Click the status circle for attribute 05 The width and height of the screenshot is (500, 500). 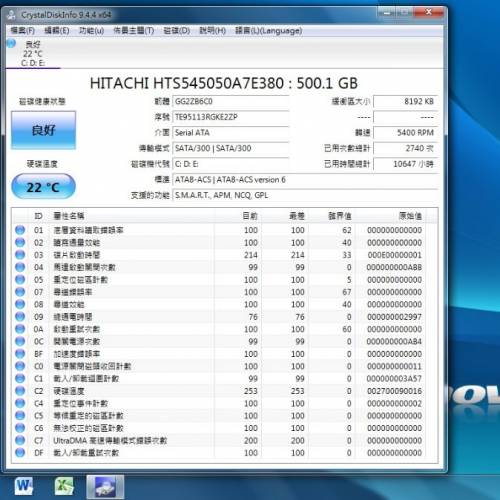pos(20,279)
